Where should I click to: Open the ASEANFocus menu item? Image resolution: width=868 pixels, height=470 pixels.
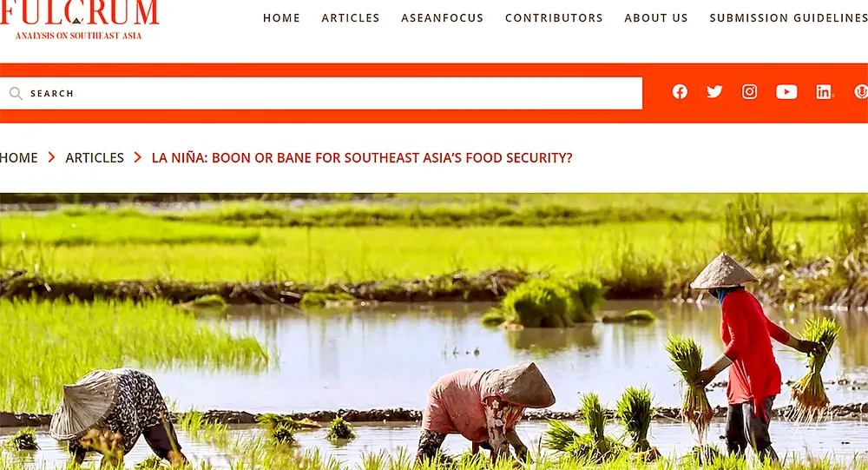(x=443, y=17)
